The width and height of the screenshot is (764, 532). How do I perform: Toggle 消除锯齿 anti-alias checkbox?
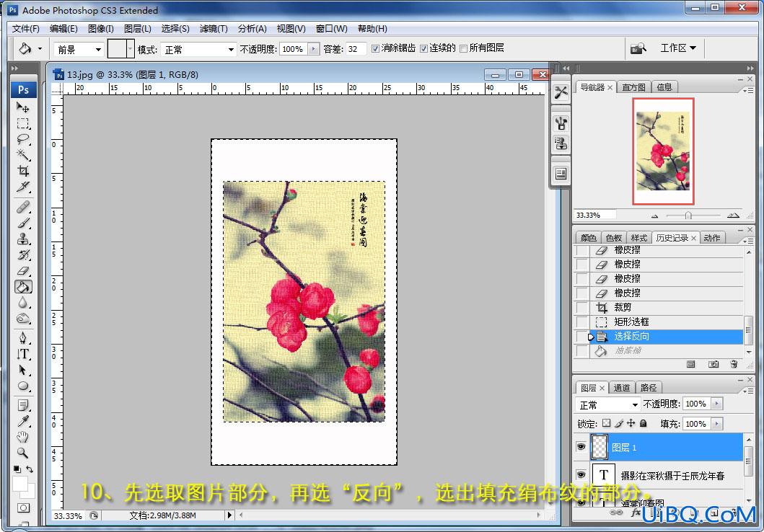(375, 48)
